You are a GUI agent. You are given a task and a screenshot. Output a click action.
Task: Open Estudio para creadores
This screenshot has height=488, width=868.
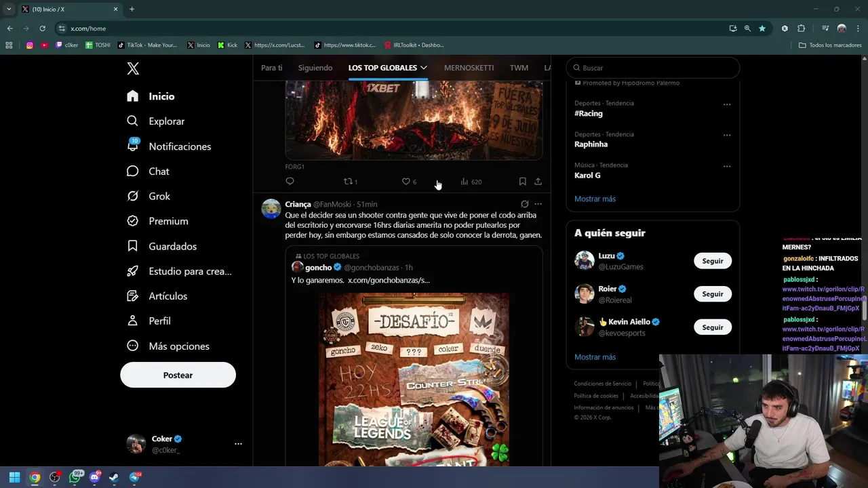click(179, 271)
